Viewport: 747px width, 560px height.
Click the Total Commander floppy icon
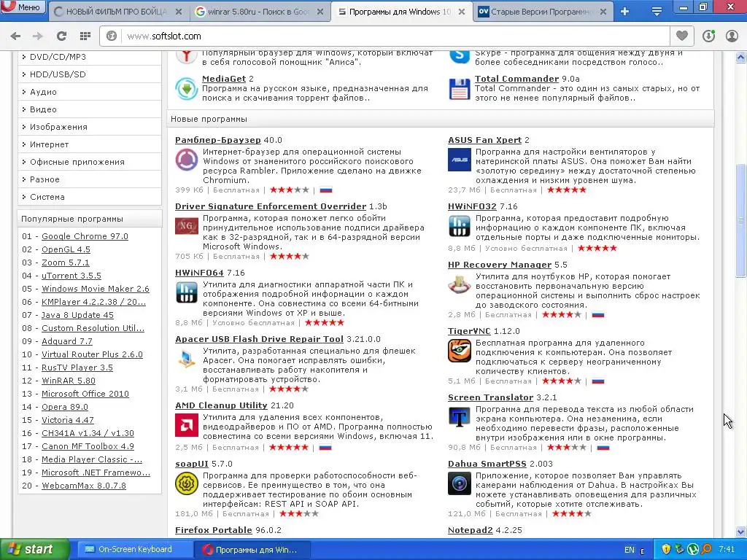coord(460,88)
